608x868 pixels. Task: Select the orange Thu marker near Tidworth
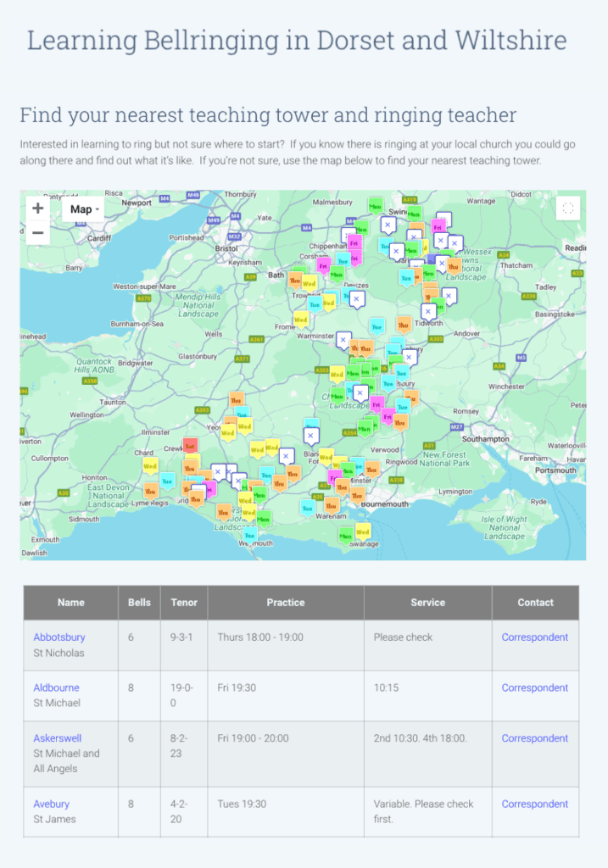[403, 324]
